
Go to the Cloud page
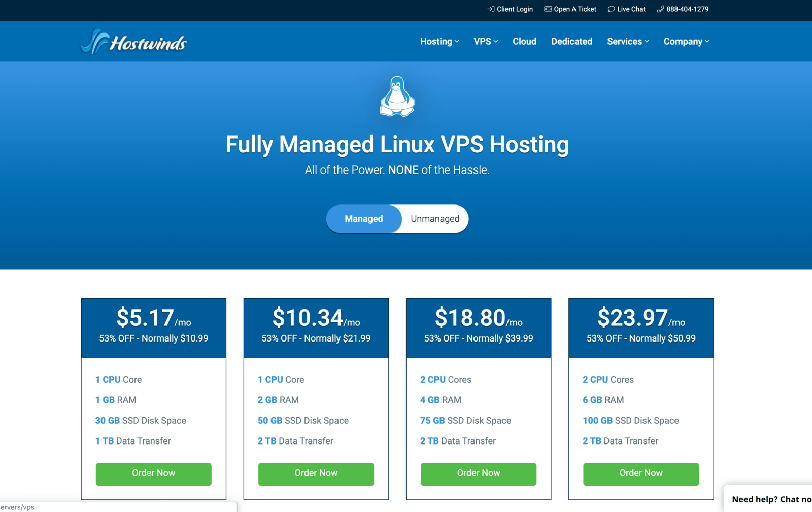[x=524, y=42]
